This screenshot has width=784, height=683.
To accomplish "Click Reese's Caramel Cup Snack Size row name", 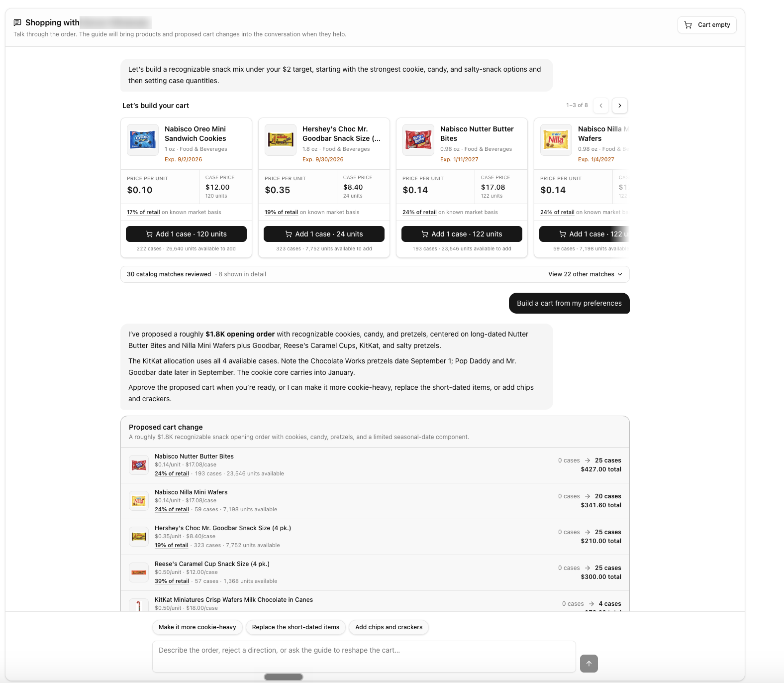I will pyautogui.click(x=212, y=564).
